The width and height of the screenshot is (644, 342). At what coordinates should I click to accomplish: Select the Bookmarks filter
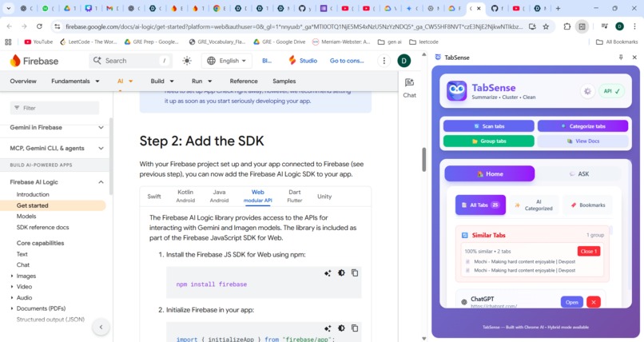(x=587, y=205)
